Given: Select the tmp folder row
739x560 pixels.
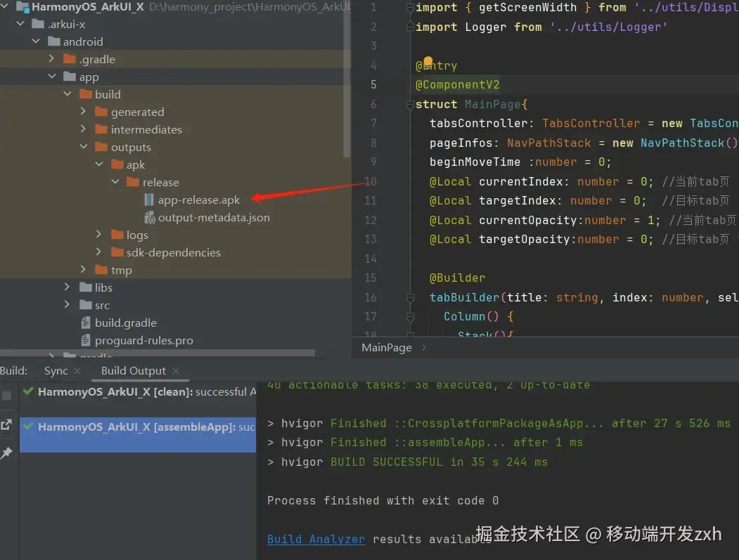Looking at the screenshot, I should (175, 270).
